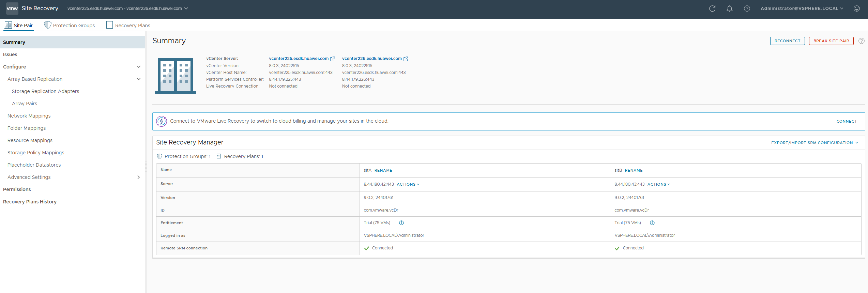Expand Advanced Settings chevron
Viewport: 868px width, 293px height.
[139, 177]
